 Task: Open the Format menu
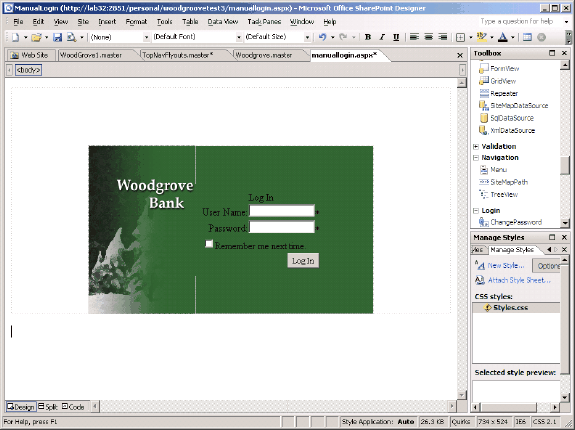136,22
